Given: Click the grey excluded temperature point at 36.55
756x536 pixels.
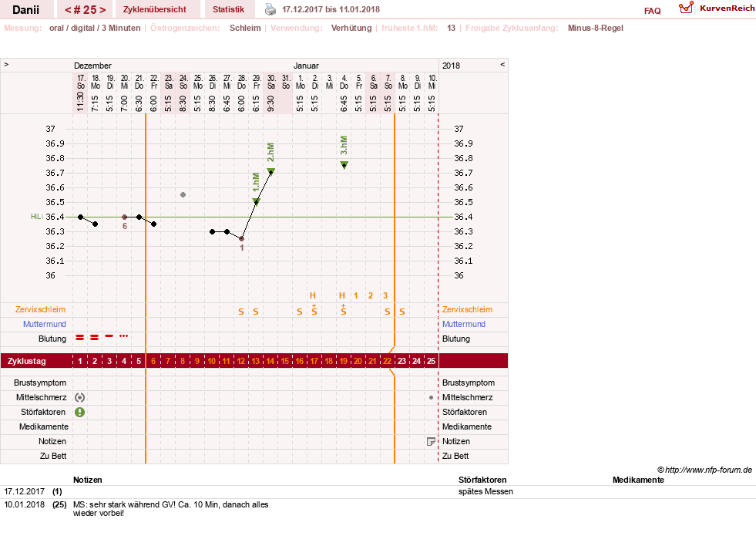Looking at the screenshot, I should click(183, 195).
